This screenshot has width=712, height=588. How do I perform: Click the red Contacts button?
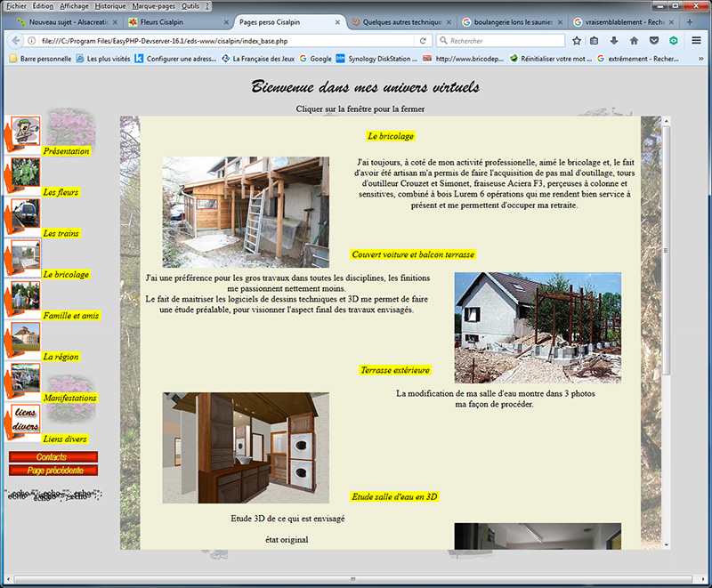click(53, 457)
